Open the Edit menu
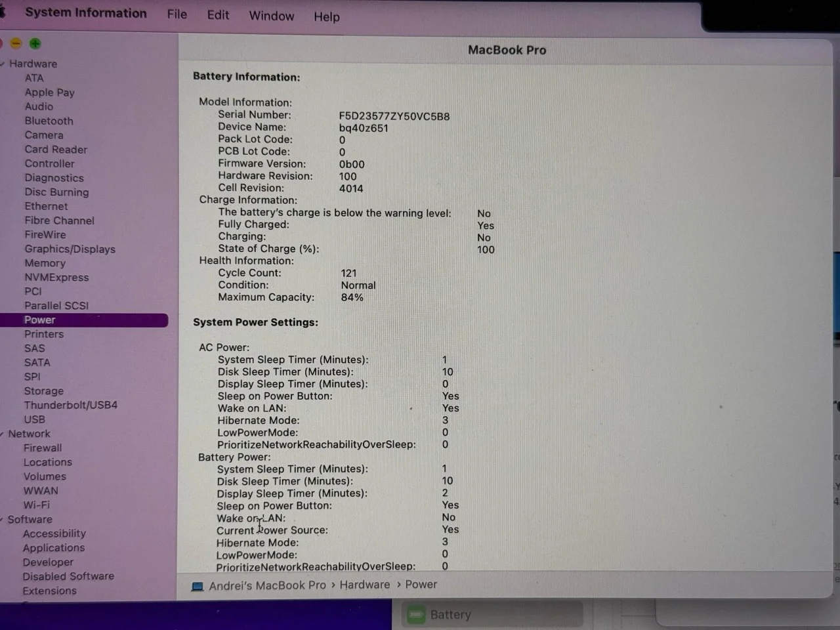The width and height of the screenshot is (840, 630). pos(218,14)
